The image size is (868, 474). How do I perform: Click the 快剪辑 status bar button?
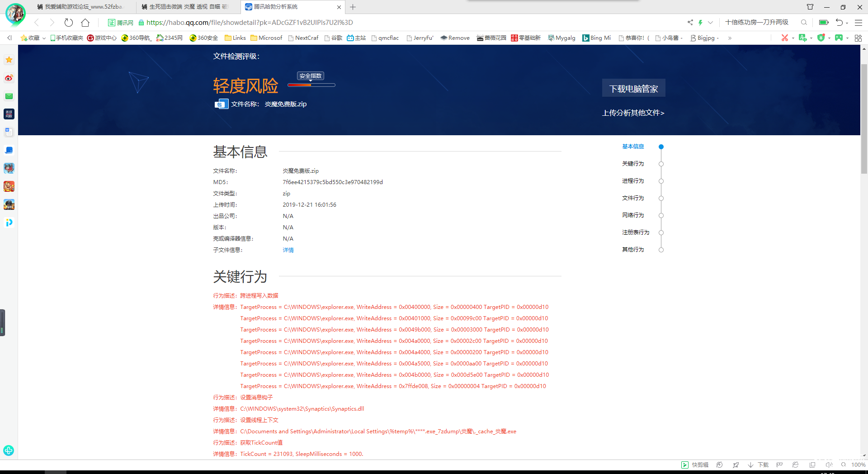(x=695, y=465)
